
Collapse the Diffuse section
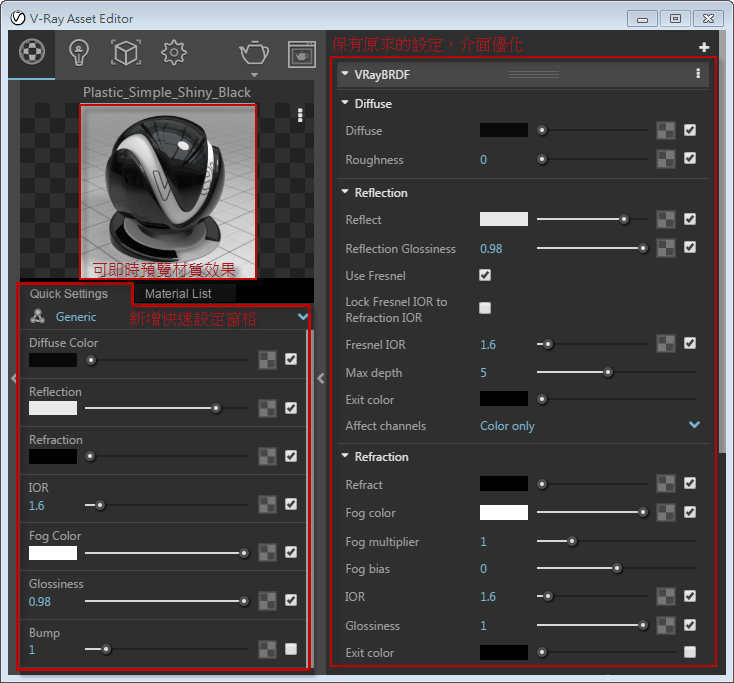coord(345,103)
